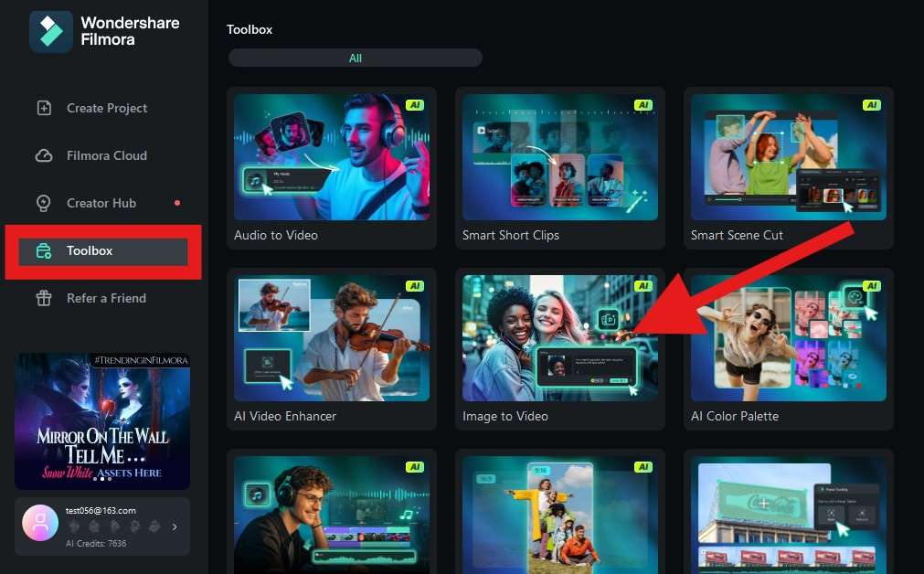The width and height of the screenshot is (924, 574).
Task: Open the AI Color Palette tool
Action: (789, 349)
